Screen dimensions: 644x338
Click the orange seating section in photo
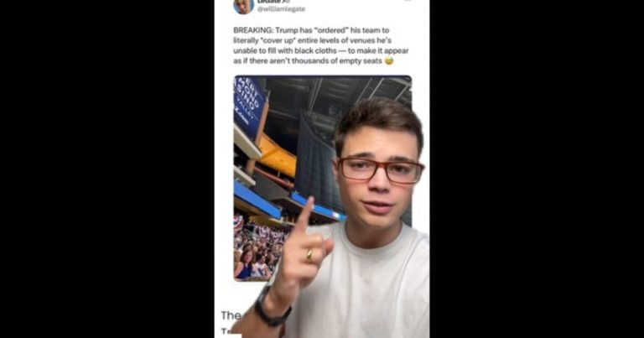pos(278,156)
